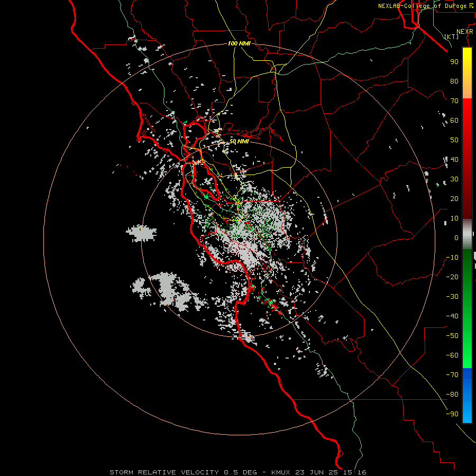Click the -90 value on the velocity scale
Screen dimensions: 476x476
452,414
